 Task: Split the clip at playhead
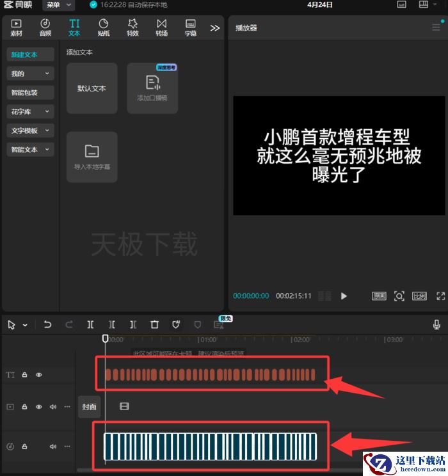pyautogui.click(x=90, y=325)
